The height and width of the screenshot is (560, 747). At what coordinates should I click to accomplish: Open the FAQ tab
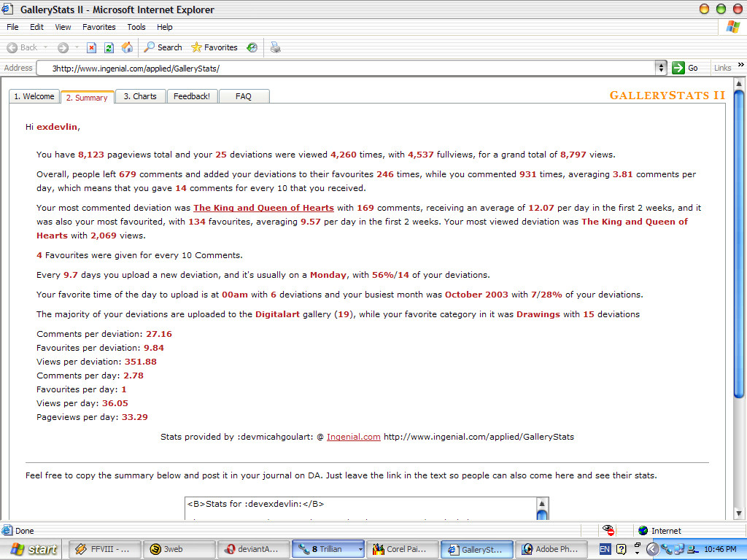pos(244,96)
